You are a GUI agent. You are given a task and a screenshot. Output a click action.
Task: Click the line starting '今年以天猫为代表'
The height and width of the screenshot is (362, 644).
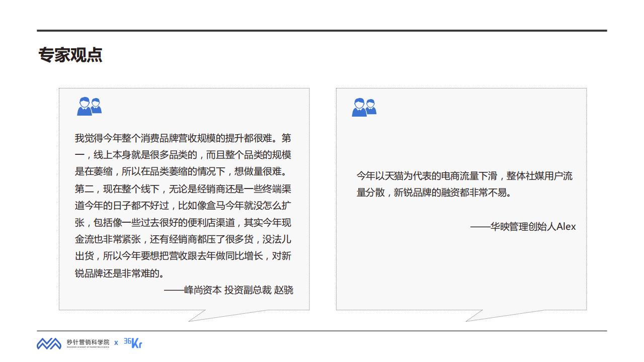[464, 176]
